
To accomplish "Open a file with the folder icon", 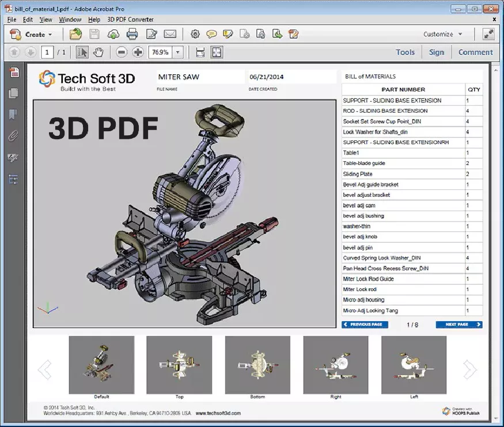I will click(x=76, y=34).
